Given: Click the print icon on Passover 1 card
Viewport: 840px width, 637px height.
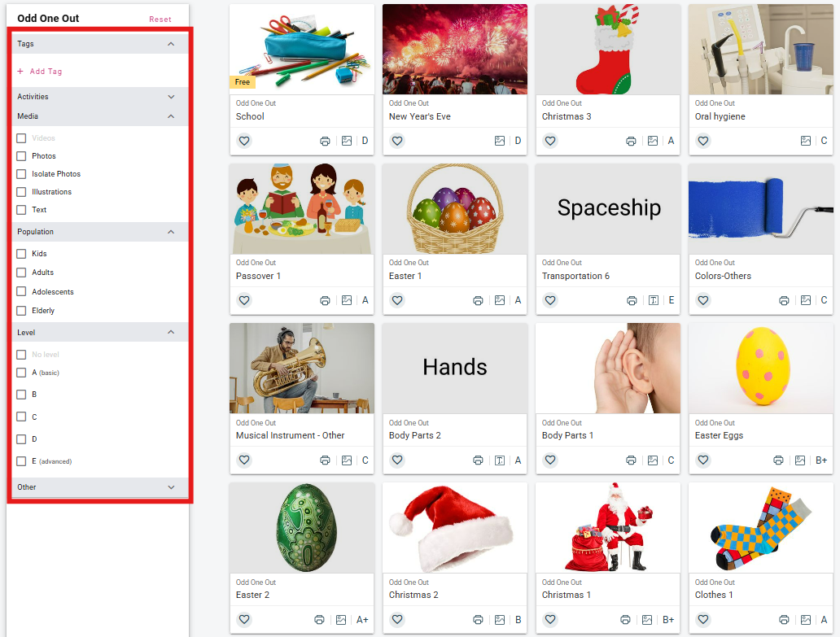Looking at the screenshot, I should coord(325,300).
